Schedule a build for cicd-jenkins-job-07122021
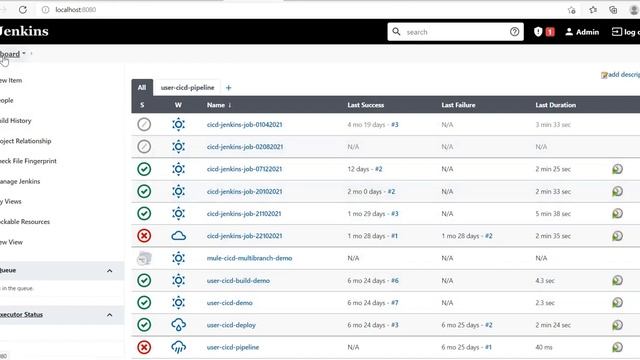The width and height of the screenshot is (640, 360). coord(617,169)
